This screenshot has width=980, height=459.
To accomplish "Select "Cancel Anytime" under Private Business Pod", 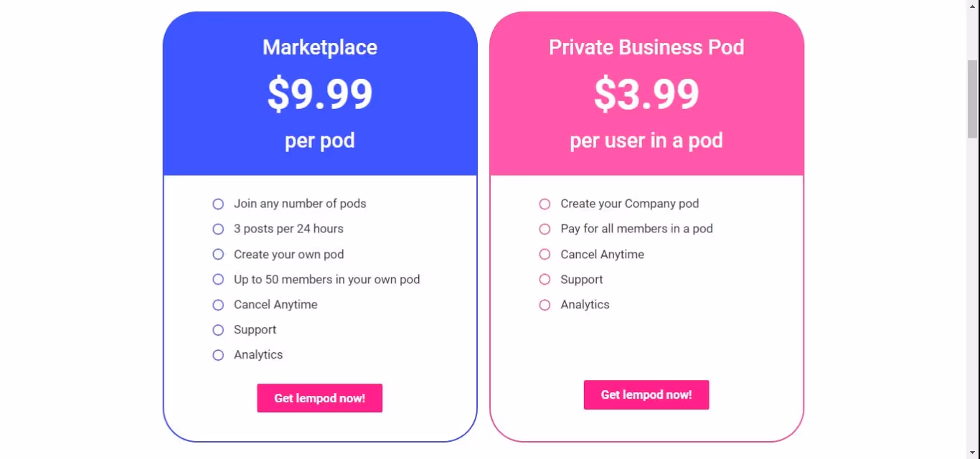I will tap(545, 254).
